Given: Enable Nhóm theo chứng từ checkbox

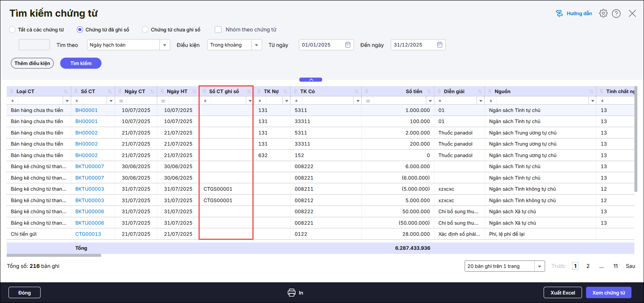Looking at the screenshot, I should (x=218, y=30).
